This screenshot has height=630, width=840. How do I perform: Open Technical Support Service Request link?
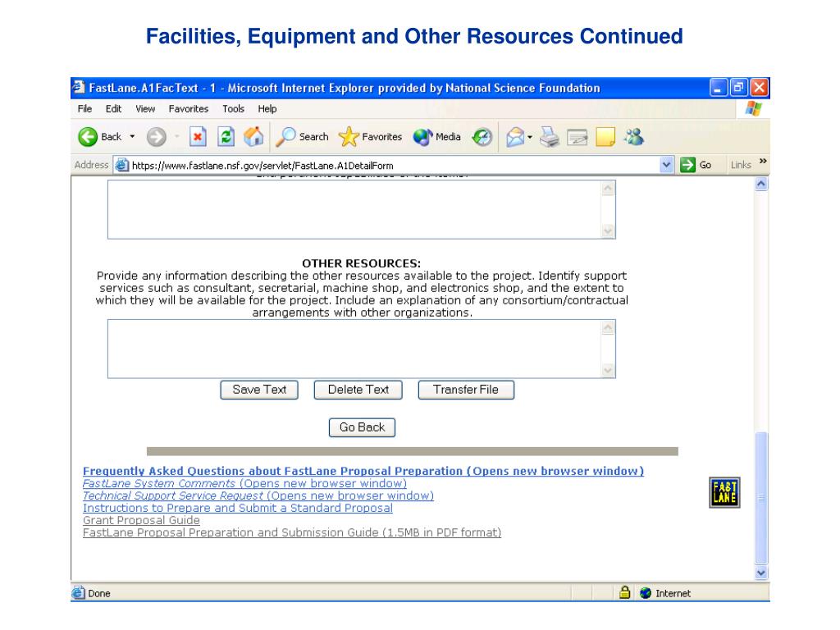pyautogui.click(x=258, y=495)
